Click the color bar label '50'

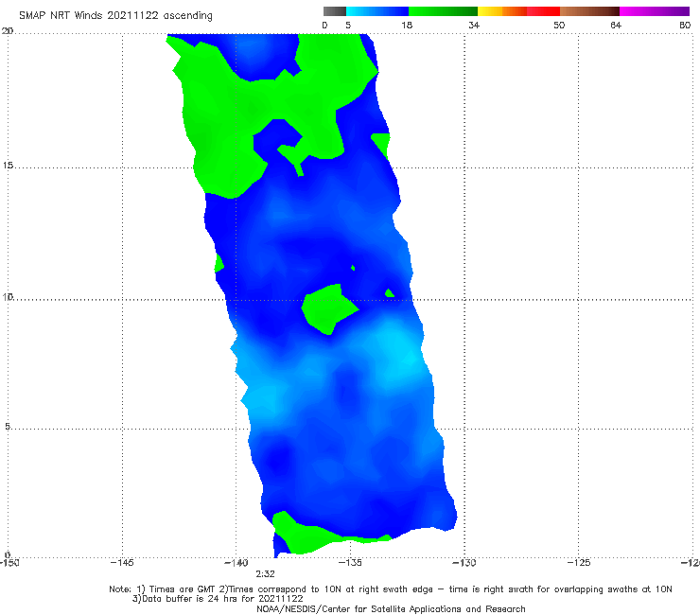pyautogui.click(x=559, y=26)
